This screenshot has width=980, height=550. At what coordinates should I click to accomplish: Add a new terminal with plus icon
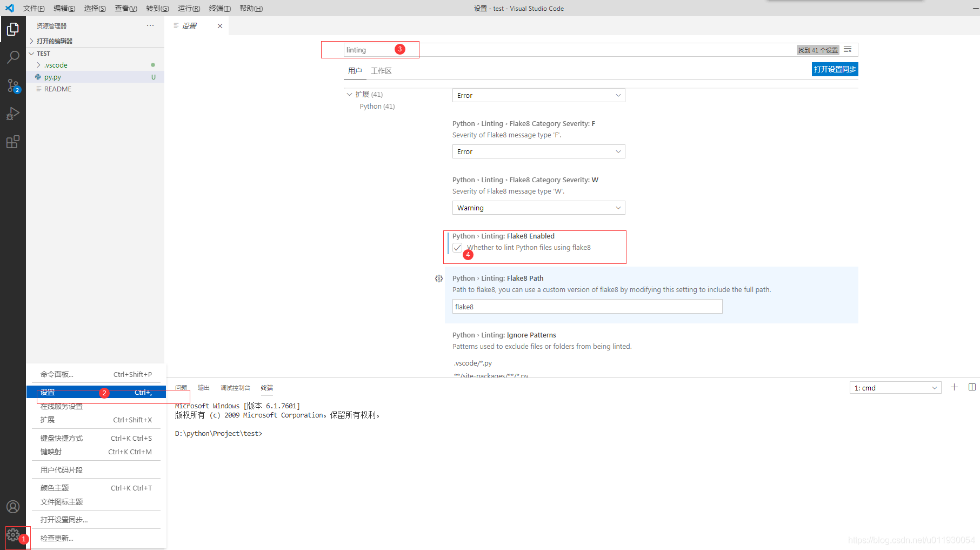[955, 387]
